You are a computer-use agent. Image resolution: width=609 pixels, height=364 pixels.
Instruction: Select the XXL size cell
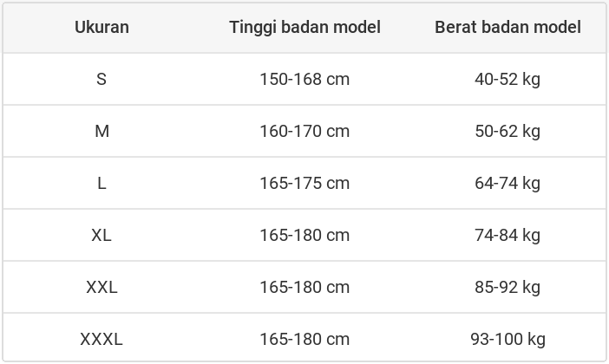101,287
